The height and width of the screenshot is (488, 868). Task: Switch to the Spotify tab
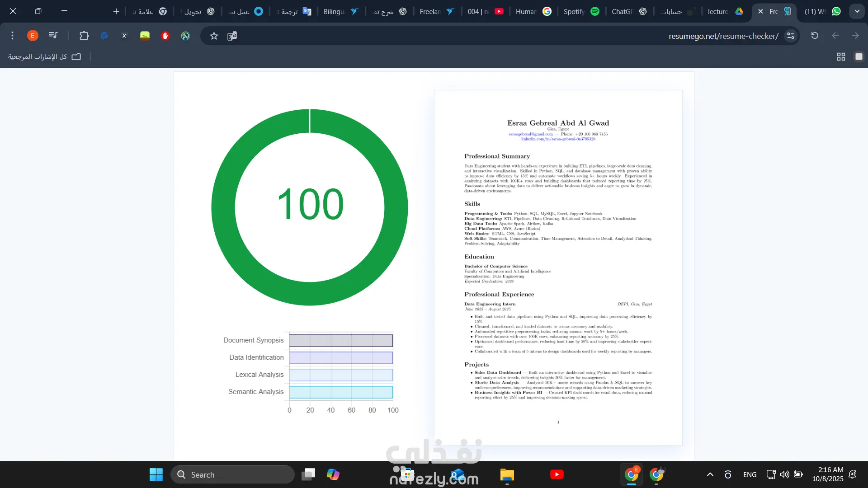[x=581, y=11]
